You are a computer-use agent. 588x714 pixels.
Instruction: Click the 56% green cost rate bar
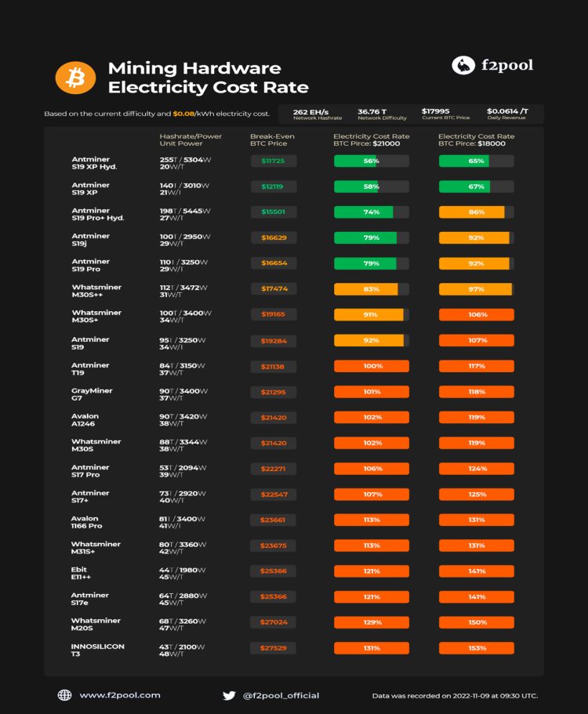371,161
